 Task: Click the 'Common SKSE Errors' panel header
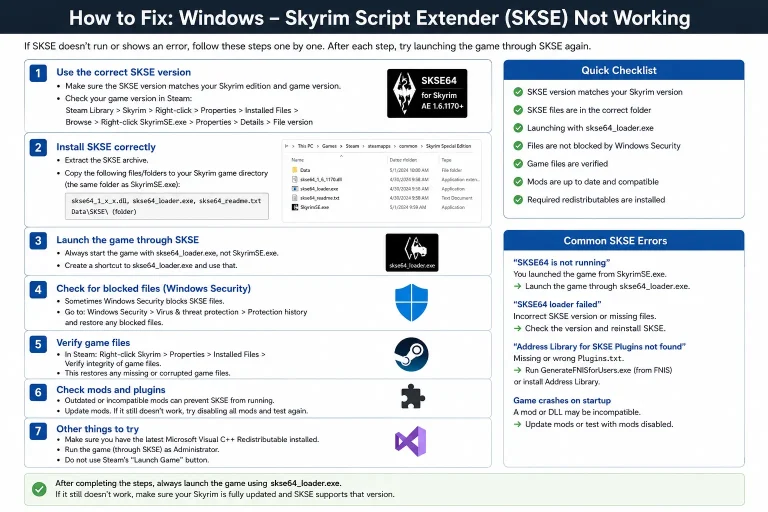click(624, 241)
